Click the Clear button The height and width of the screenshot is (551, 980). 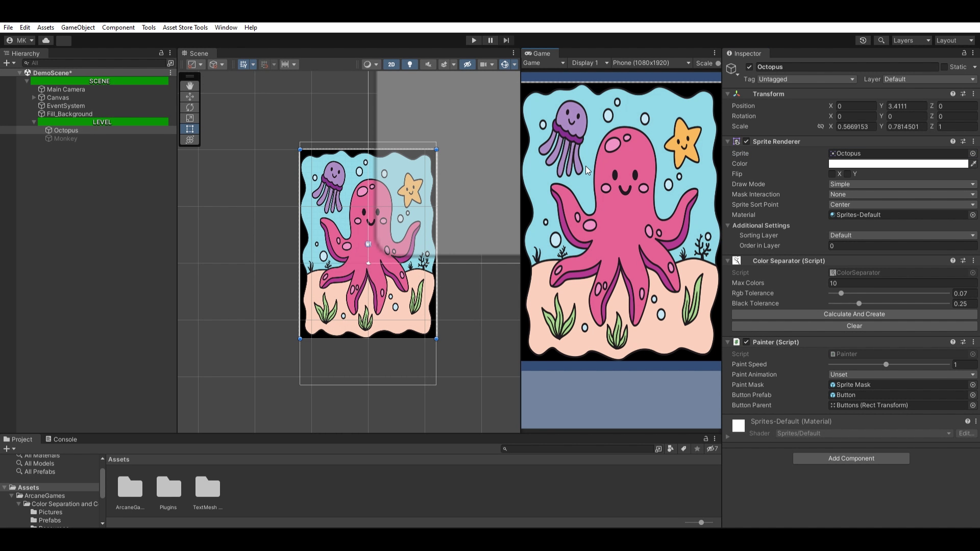854,326
